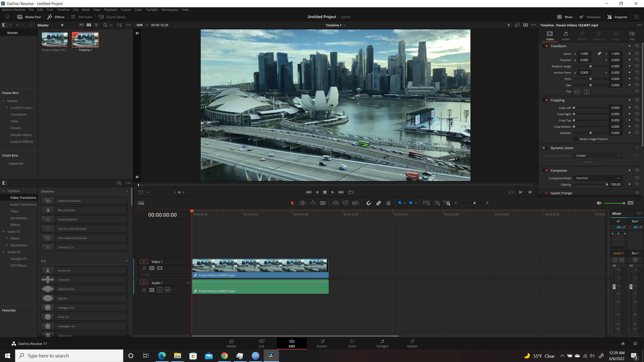The height and width of the screenshot is (362, 644).
Task: Adjust the timeline zoom slider
Action: [471, 203]
